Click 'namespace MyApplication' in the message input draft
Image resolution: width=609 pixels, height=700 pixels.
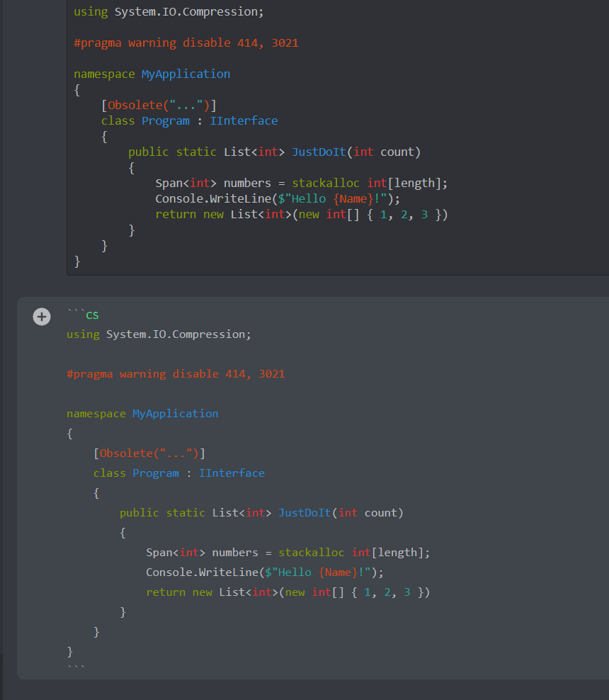pyautogui.click(x=142, y=413)
